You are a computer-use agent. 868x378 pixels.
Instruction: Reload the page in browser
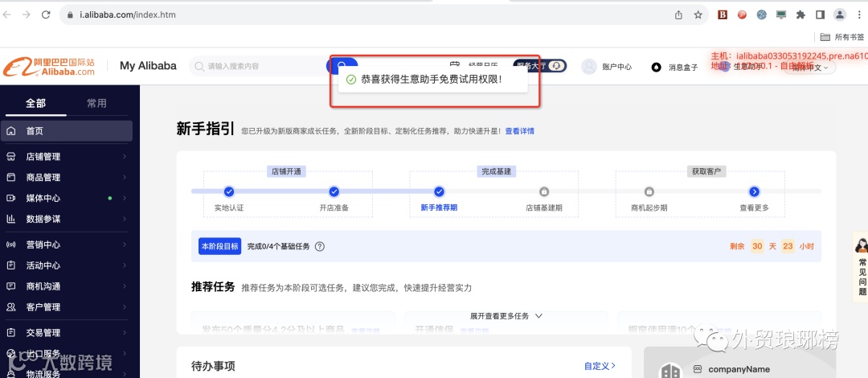(x=46, y=15)
